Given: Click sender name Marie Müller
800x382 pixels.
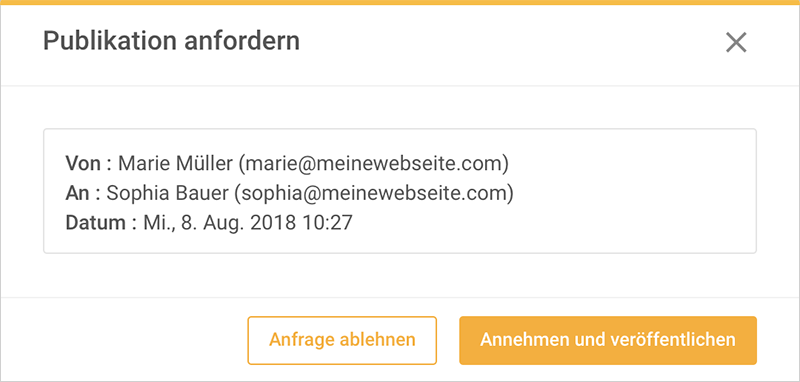Looking at the screenshot, I should (x=176, y=164).
